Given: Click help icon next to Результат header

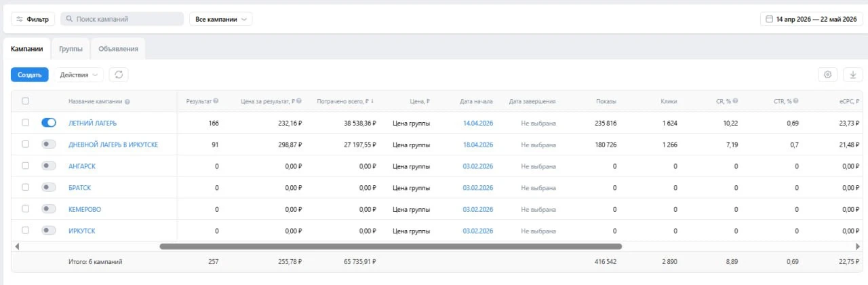Looking at the screenshot, I should pos(216,101).
